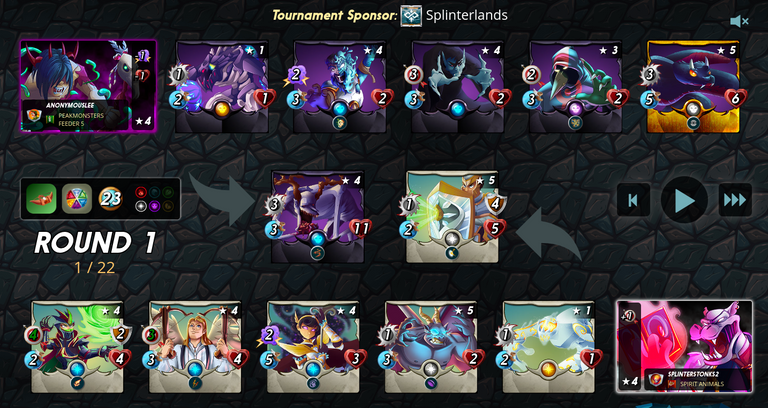Select the green ninja card with 4 ranged attack
Viewport: 768px width, 408px height.
(x=77, y=347)
